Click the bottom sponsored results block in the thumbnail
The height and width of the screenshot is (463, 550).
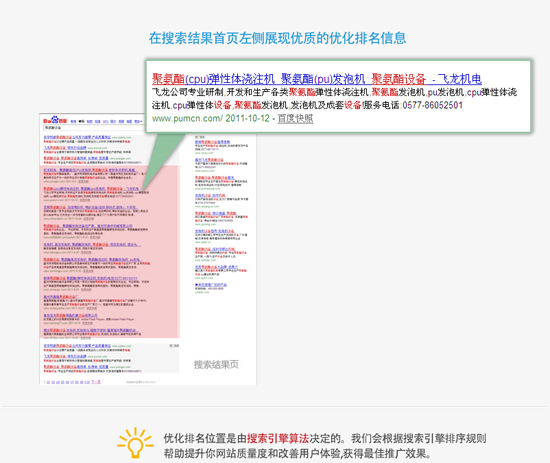tap(111, 358)
